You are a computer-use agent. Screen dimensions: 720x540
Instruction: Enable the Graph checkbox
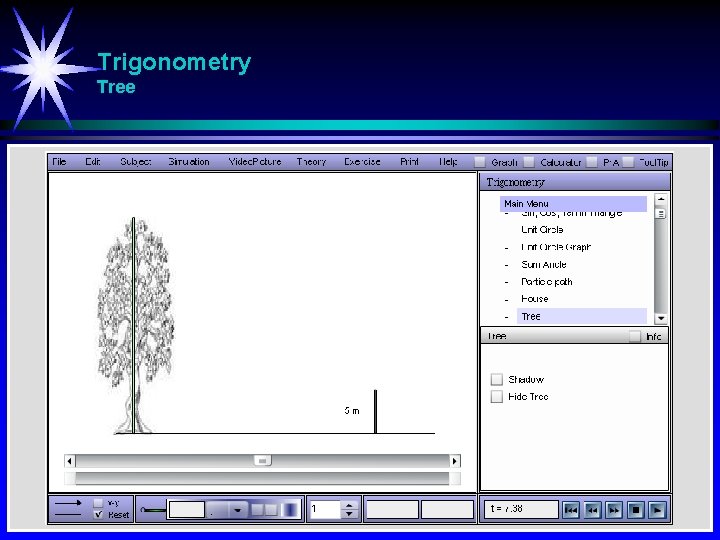coord(479,162)
